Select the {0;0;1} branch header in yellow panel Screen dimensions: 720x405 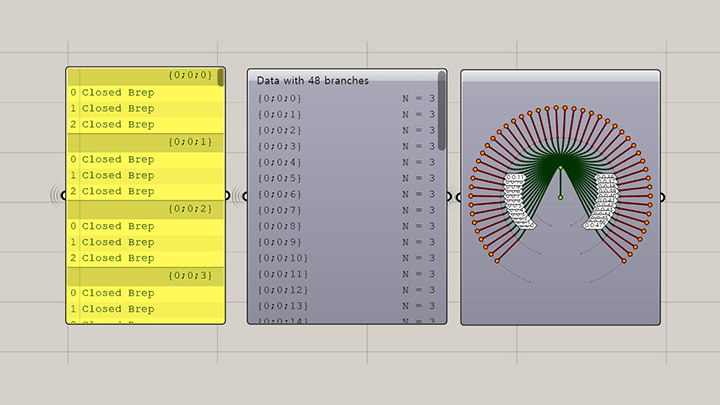[146, 142]
